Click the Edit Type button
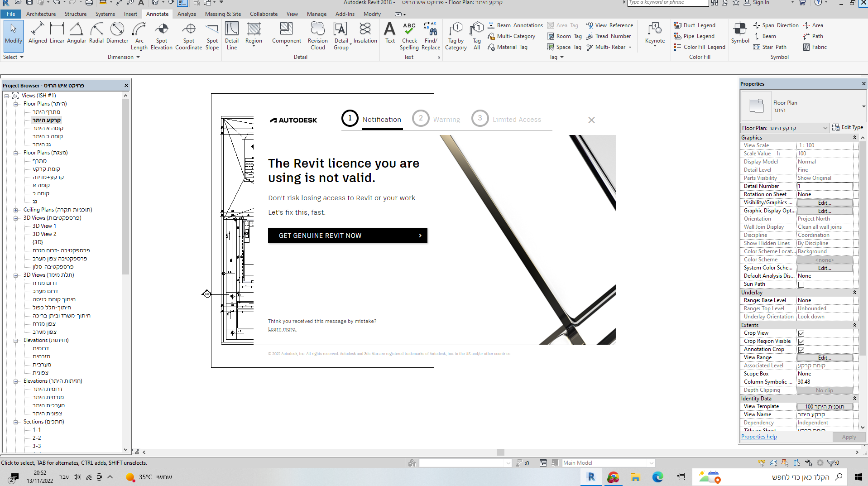 [847, 127]
